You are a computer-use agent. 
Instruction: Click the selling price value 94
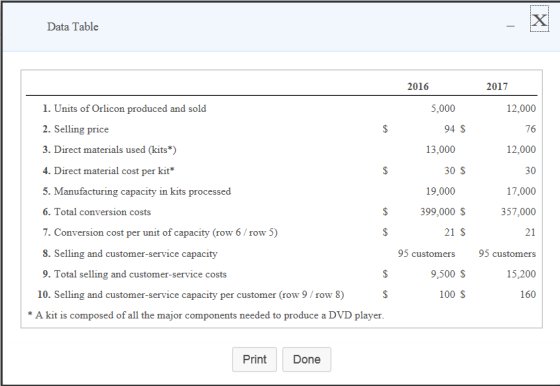tap(450, 129)
